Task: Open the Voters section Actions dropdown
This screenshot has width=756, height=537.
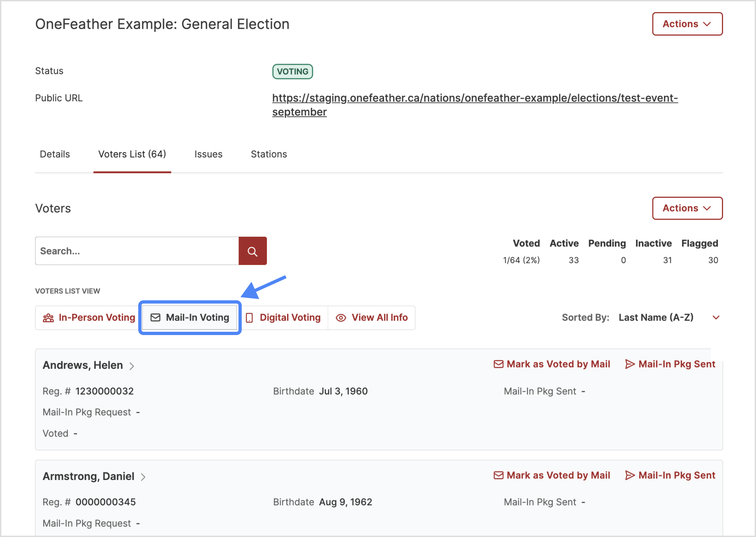Action: click(687, 208)
